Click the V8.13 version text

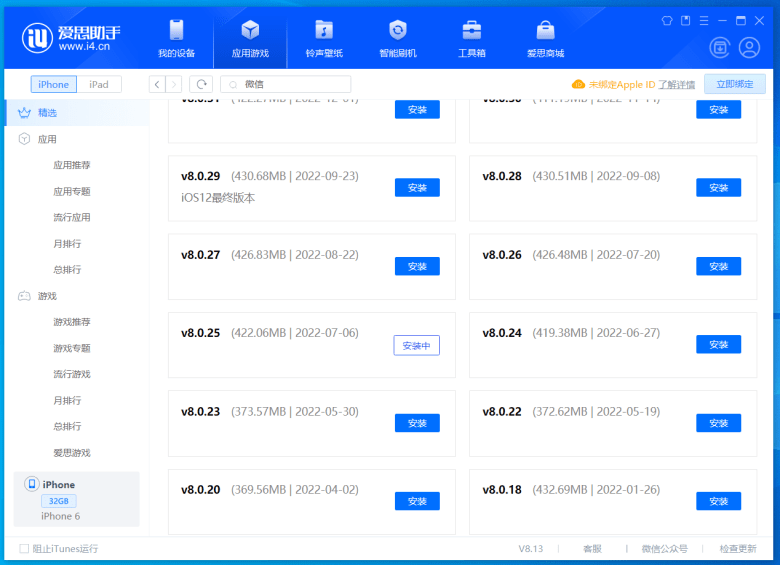tap(531, 549)
